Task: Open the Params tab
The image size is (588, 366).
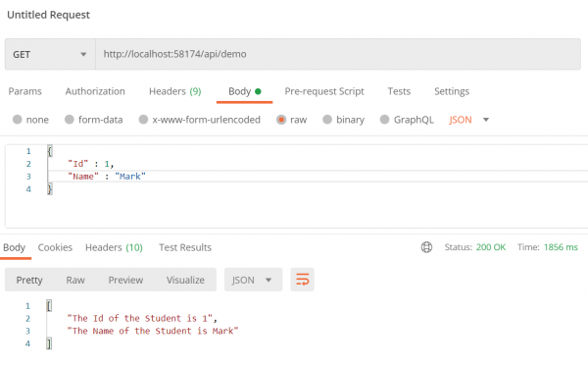Action: click(25, 91)
